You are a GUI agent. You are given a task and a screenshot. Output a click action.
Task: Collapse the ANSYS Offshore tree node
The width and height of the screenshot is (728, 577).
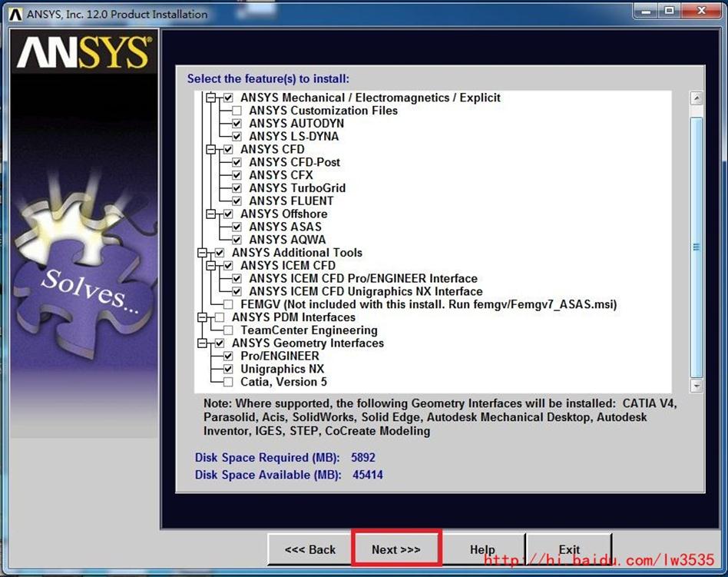210,214
